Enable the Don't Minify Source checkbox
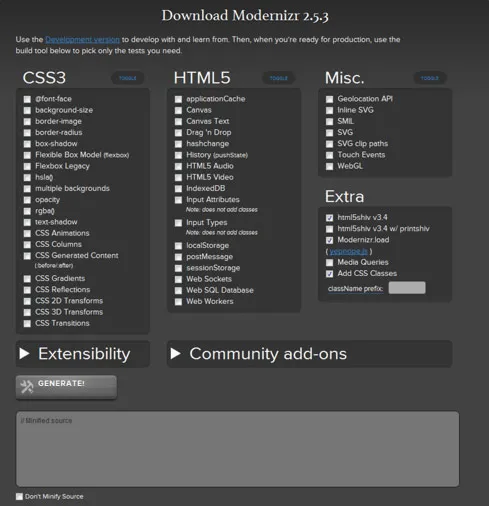 (x=19, y=497)
